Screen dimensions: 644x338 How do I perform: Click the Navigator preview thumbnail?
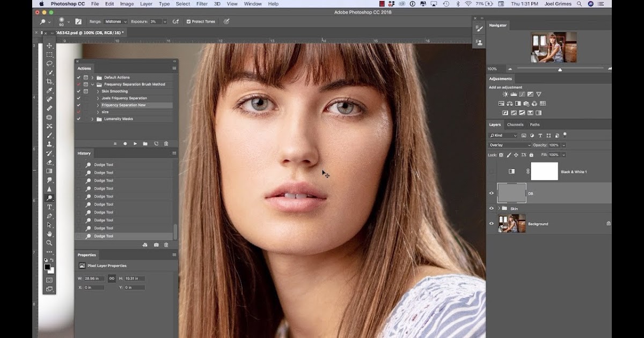point(554,47)
